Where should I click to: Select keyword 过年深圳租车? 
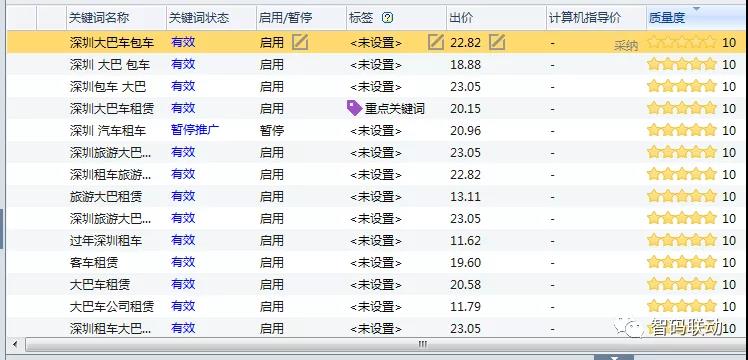point(106,240)
